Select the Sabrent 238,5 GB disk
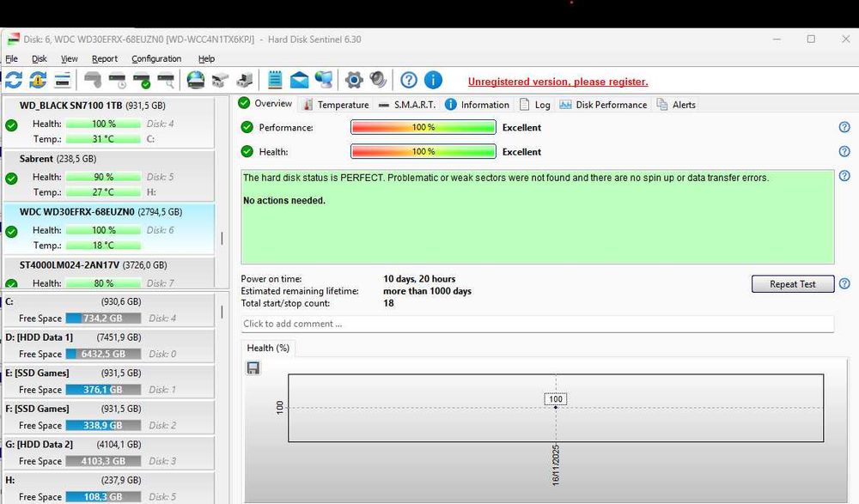This screenshot has height=504, width=859. pos(108,175)
